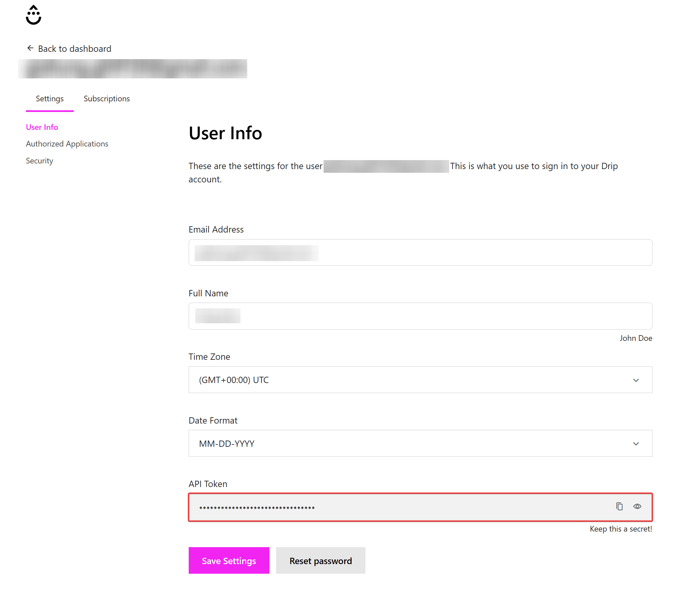
Task: Click the 'Full Name' label
Action: point(208,293)
